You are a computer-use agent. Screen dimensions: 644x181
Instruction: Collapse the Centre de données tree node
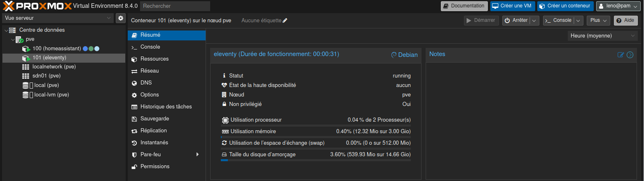[6, 30]
